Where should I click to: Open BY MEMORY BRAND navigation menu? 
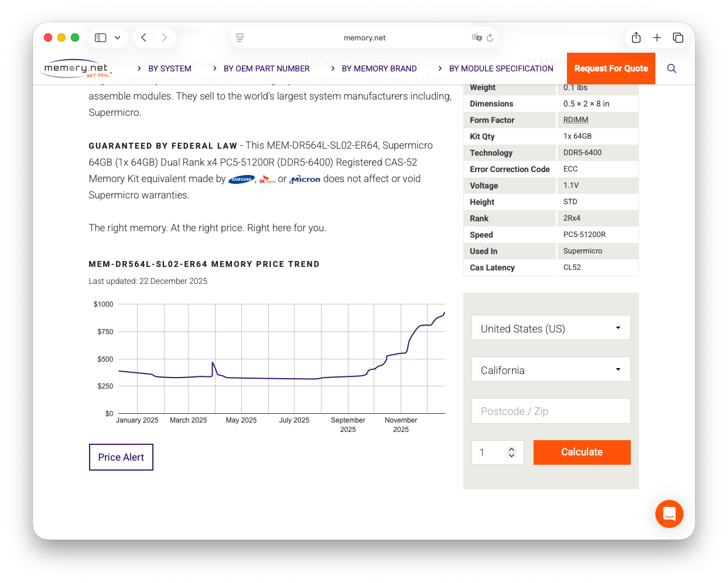point(379,68)
